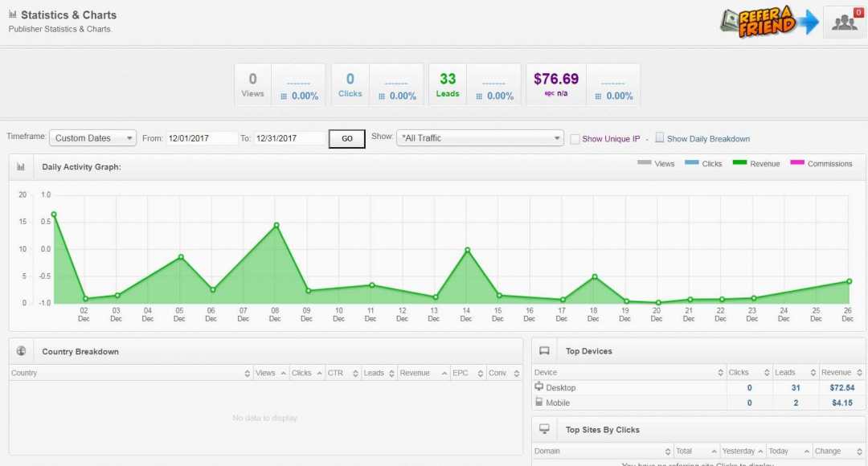Click the Daily Activity Graph chart icon
This screenshot has height=466, width=868.
tap(21, 167)
